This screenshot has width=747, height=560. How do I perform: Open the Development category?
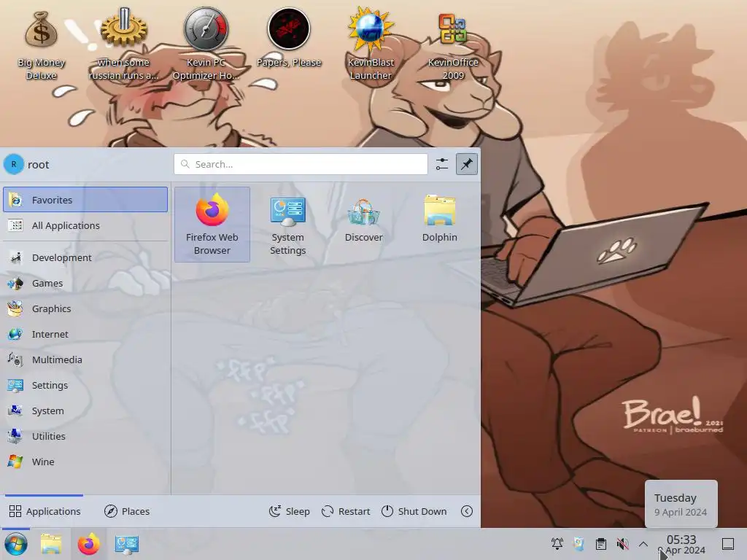85,257
